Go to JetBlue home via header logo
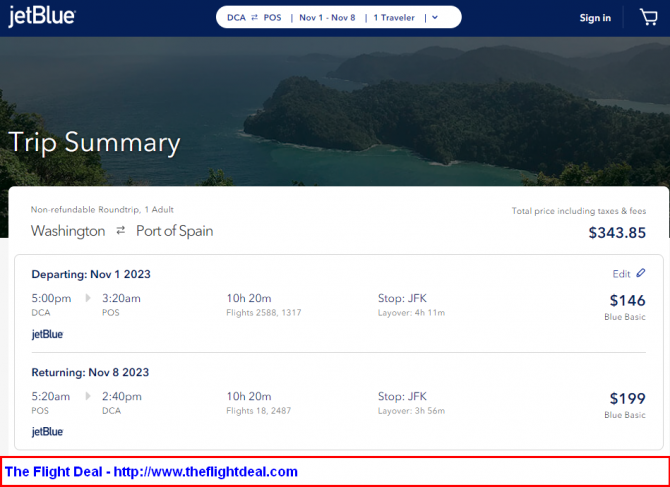670x487 pixels. (42, 17)
